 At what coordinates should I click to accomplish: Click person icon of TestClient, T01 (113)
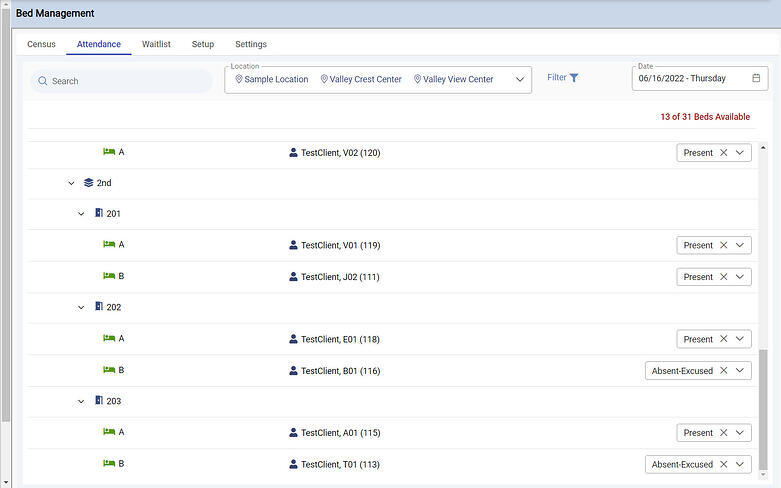point(293,464)
